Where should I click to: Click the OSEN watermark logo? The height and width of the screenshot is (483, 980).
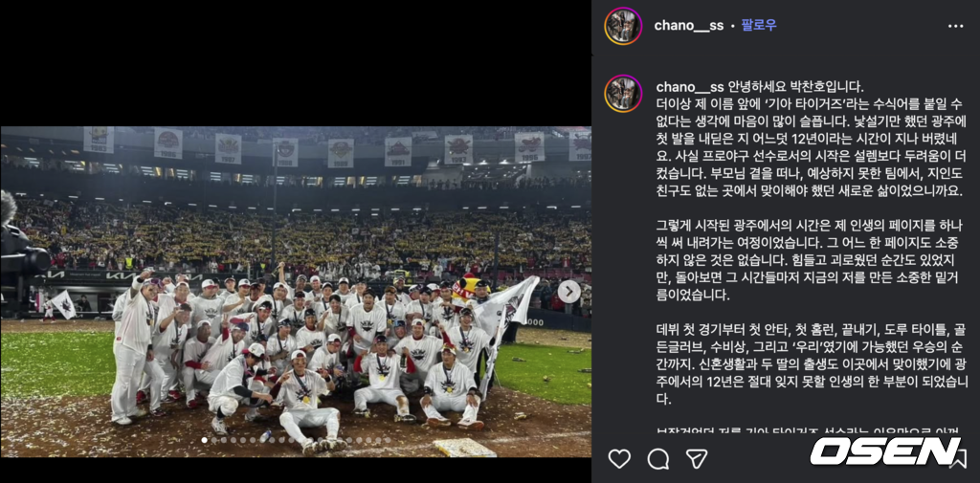pyautogui.click(x=885, y=451)
